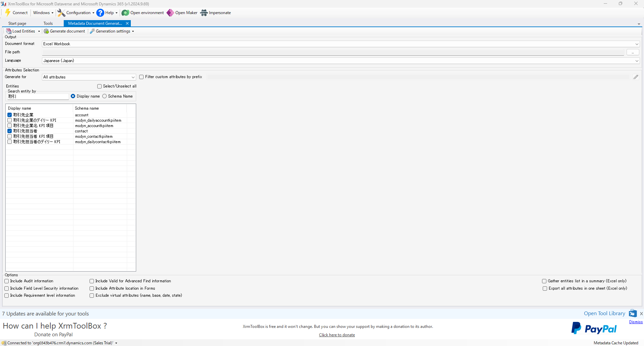Close the updates notification bar with X
Image resolution: width=644 pixels, height=346 pixels.
pyautogui.click(x=641, y=313)
